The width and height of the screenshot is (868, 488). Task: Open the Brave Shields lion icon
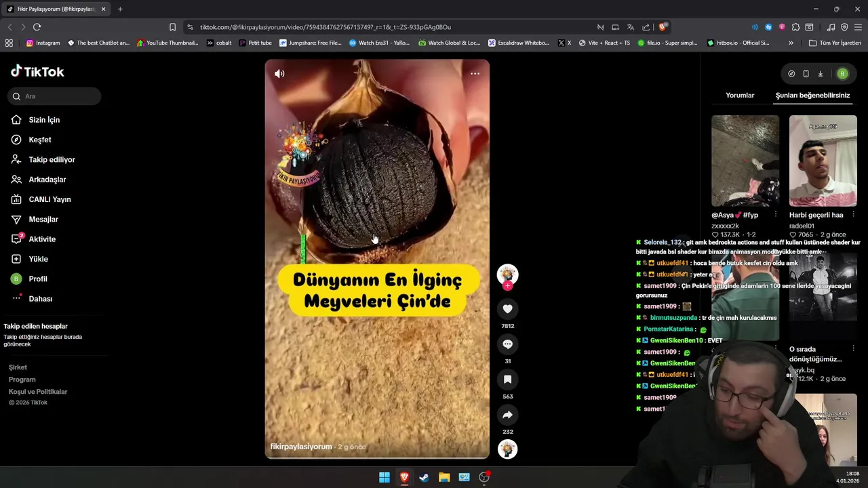click(x=663, y=27)
